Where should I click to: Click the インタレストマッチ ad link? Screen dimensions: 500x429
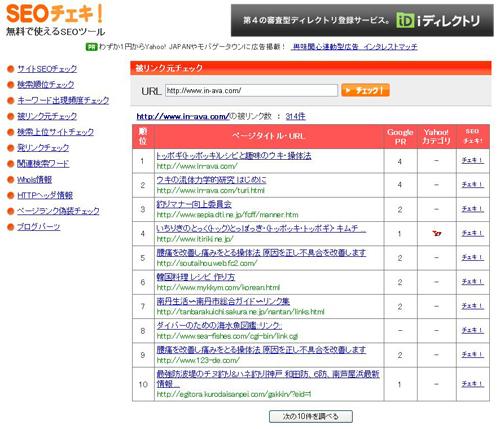pyautogui.click(x=390, y=47)
